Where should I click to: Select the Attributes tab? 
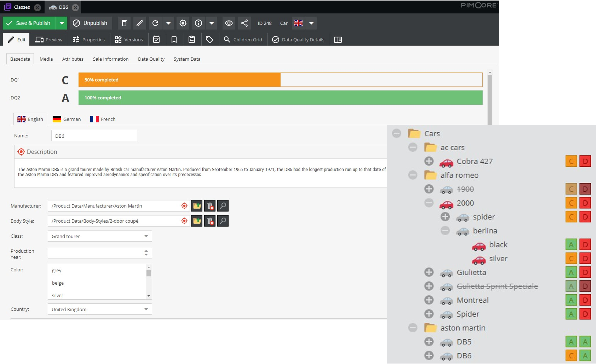tap(73, 59)
